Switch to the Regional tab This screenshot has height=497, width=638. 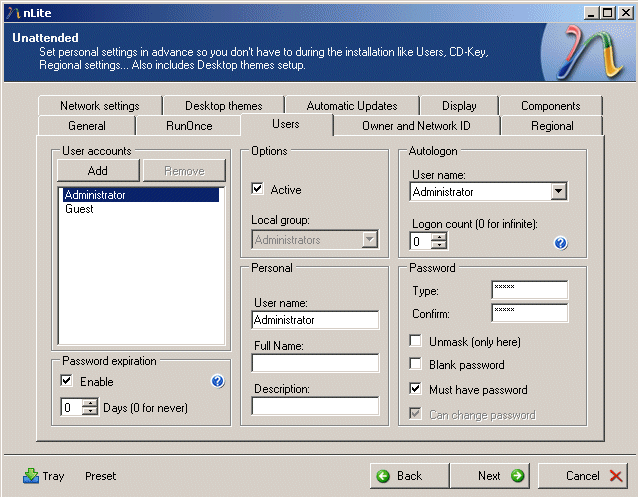tap(552, 126)
